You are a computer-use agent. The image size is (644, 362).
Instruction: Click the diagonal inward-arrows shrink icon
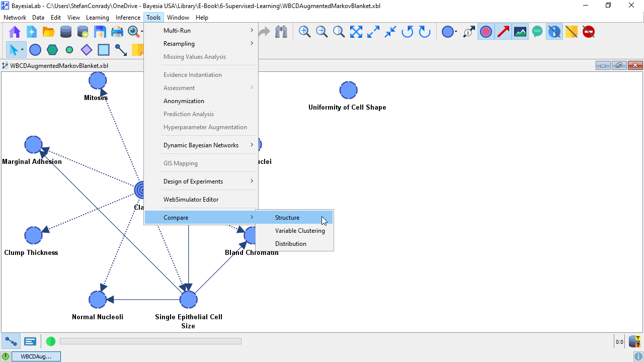click(390, 32)
